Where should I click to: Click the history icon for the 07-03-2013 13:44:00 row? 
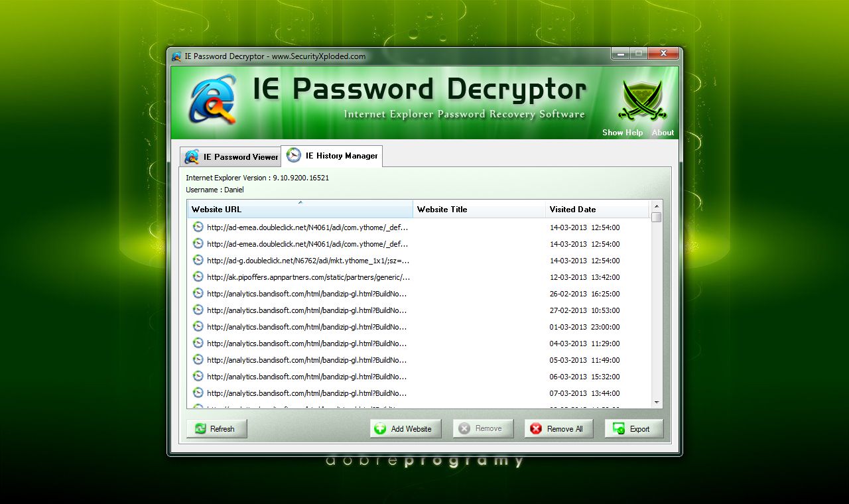[198, 393]
